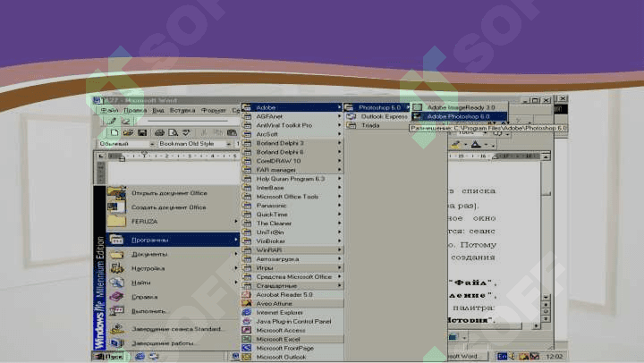Open the Формат menu in Word
Viewport: 644px width, 363px height.
pyautogui.click(x=213, y=111)
